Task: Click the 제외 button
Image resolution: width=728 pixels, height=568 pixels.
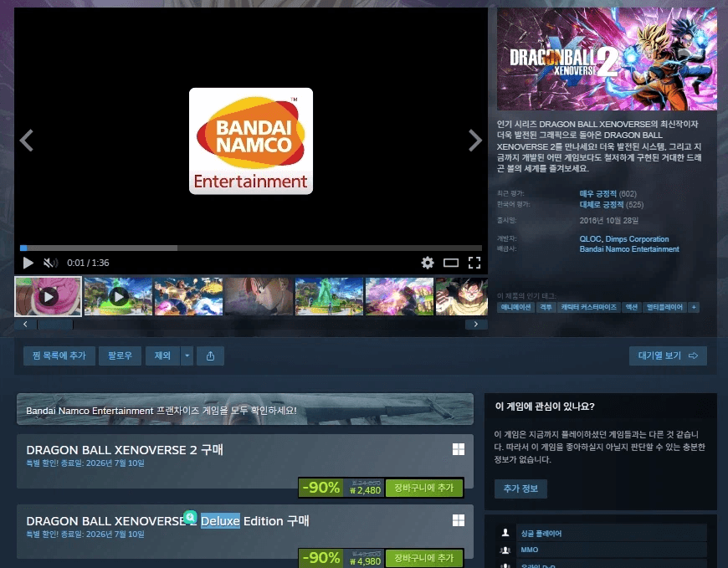Action: click(x=162, y=356)
